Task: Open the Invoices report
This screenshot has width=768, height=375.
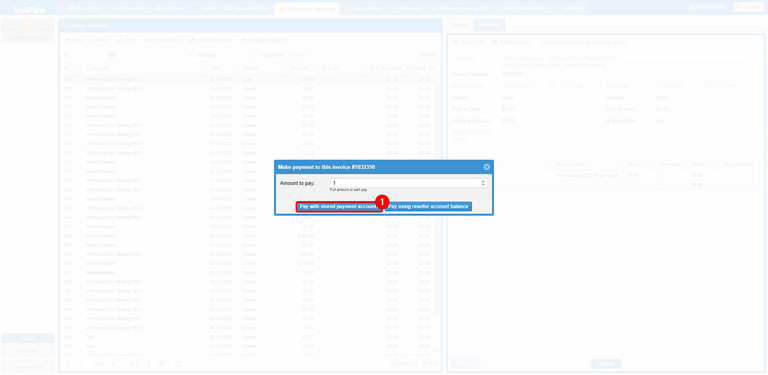Action: click(x=211, y=40)
